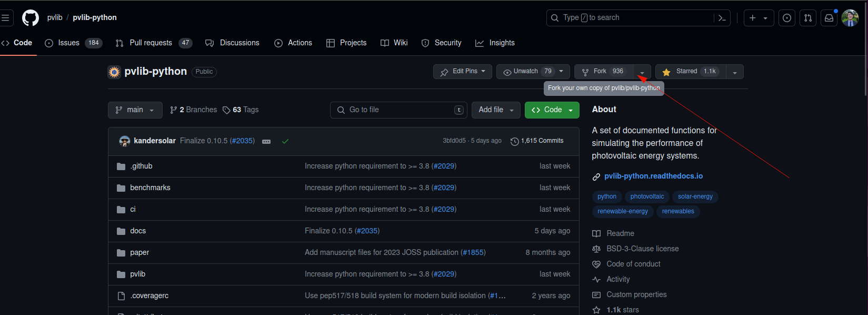Screen dimensions: 868x315
Task: Click kandersolar's avatar in commit bar
Action: pos(125,141)
